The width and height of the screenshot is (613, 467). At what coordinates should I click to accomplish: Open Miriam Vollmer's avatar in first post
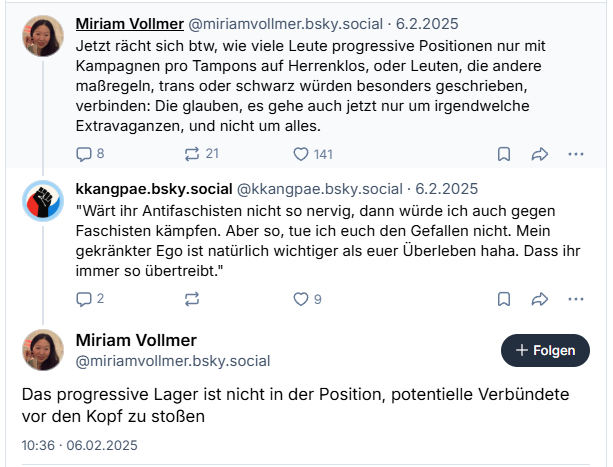(x=43, y=35)
